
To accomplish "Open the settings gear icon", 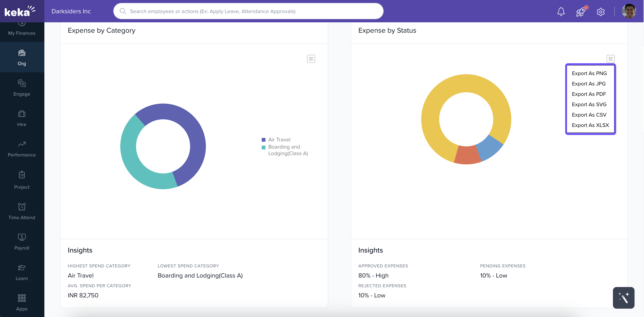I will pyautogui.click(x=601, y=11).
